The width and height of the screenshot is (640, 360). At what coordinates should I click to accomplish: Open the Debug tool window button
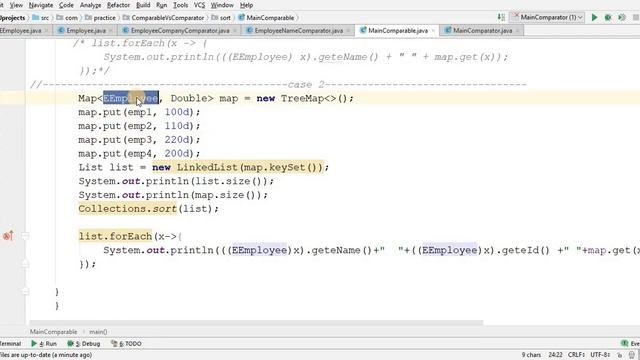tap(84, 344)
